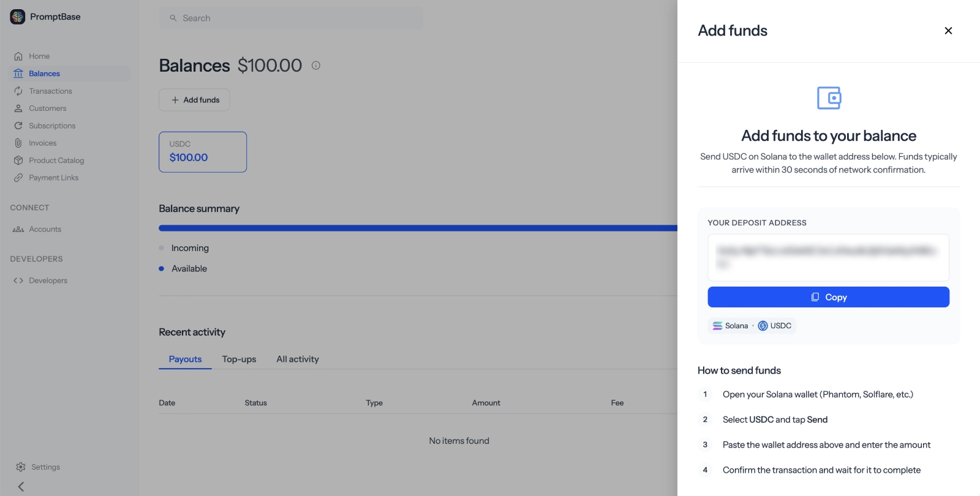Close the Add funds panel
The image size is (980, 496).
tap(948, 31)
